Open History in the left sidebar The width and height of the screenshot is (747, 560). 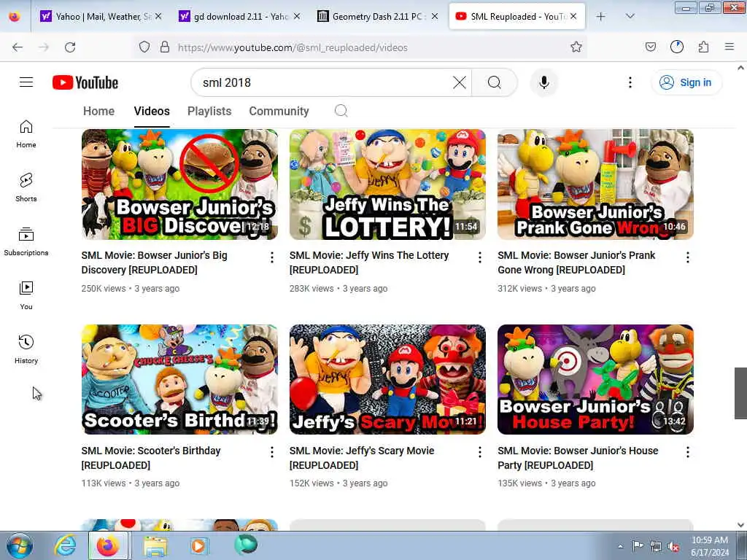[x=26, y=349]
